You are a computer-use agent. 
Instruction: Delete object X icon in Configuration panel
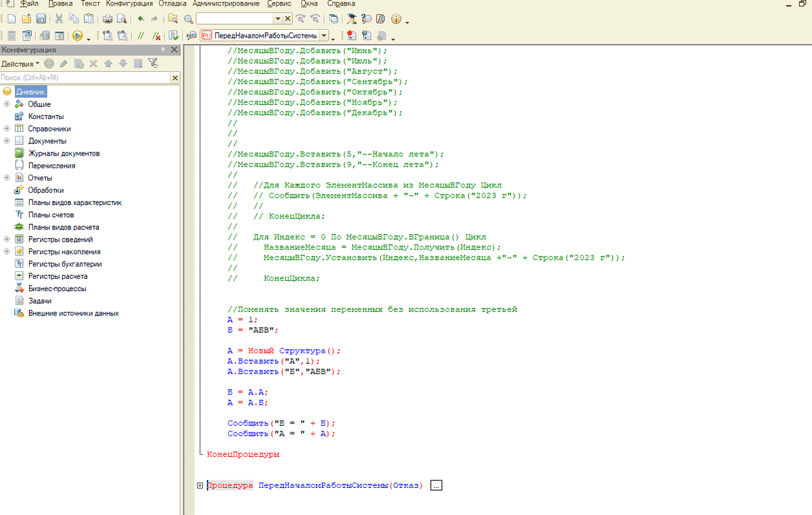(x=93, y=63)
